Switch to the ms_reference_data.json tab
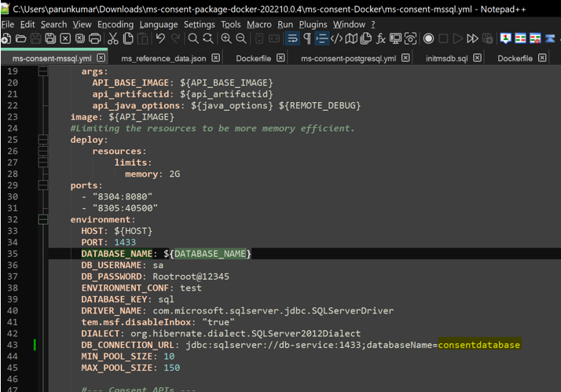This screenshot has width=561, height=392. (x=164, y=58)
